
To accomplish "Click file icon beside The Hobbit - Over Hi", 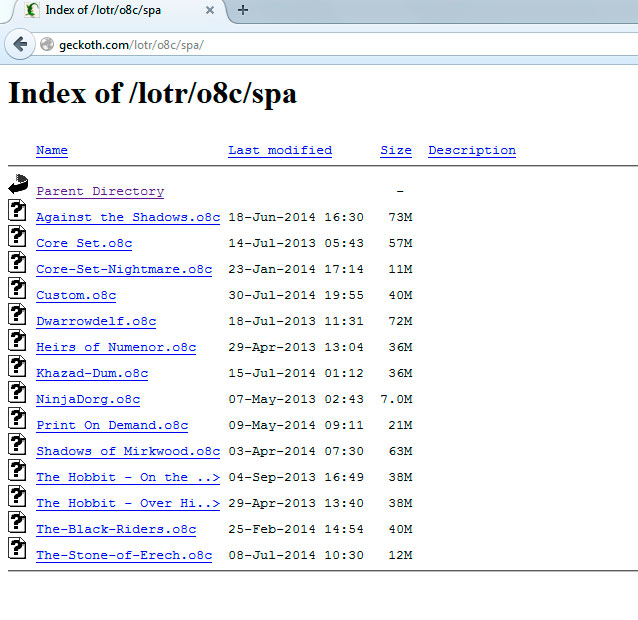I will point(17,496).
